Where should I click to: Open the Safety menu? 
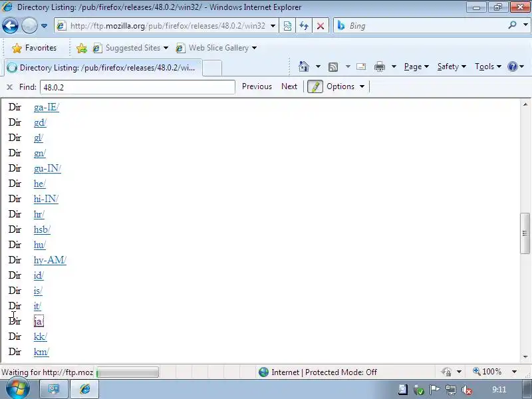click(452, 66)
